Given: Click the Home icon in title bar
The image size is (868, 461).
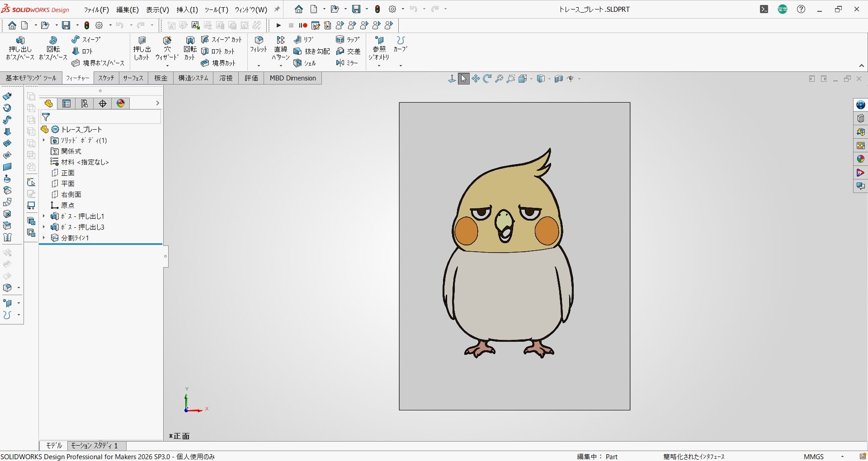Looking at the screenshot, I should tap(299, 9).
